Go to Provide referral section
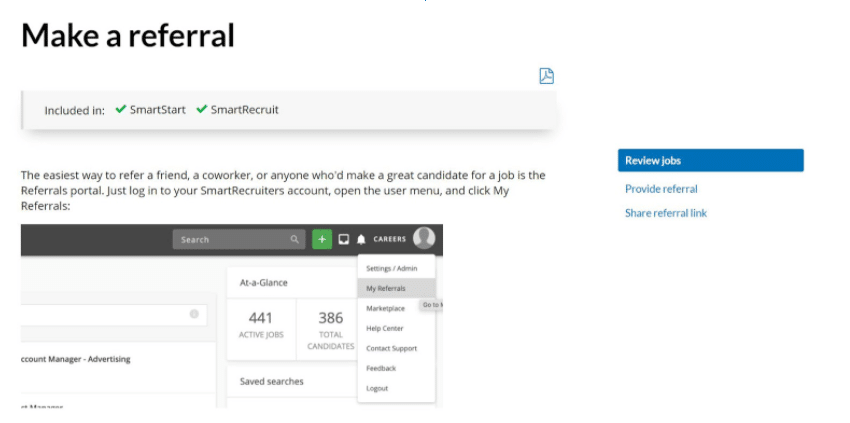850x423 pixels. (661, 189)
